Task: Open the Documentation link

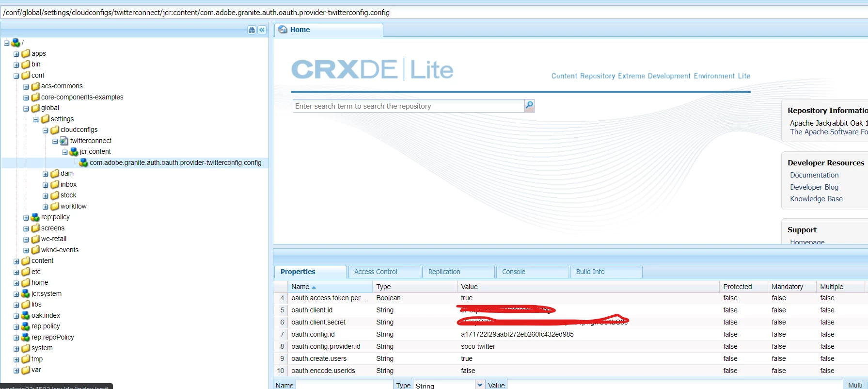Action: 814,175
